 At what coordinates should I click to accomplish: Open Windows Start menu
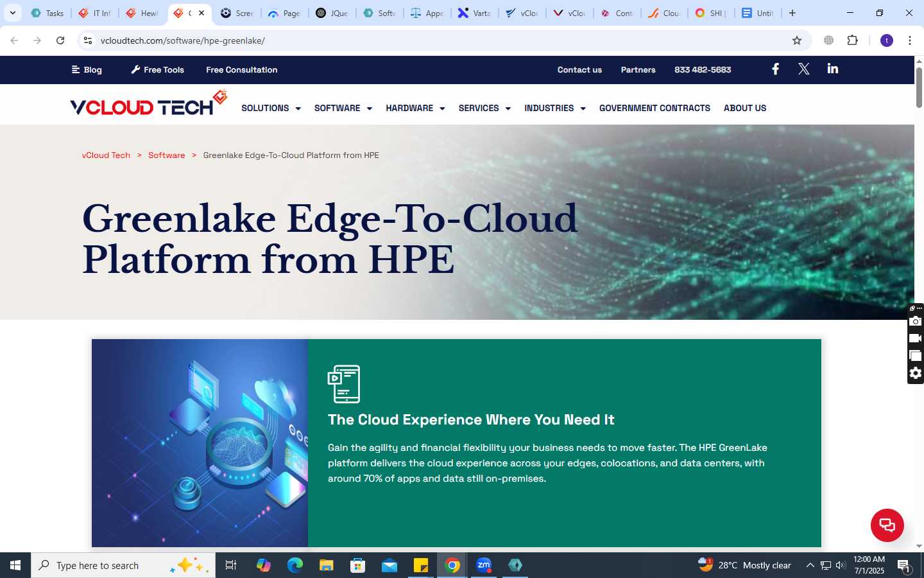[x=15, y=565]
